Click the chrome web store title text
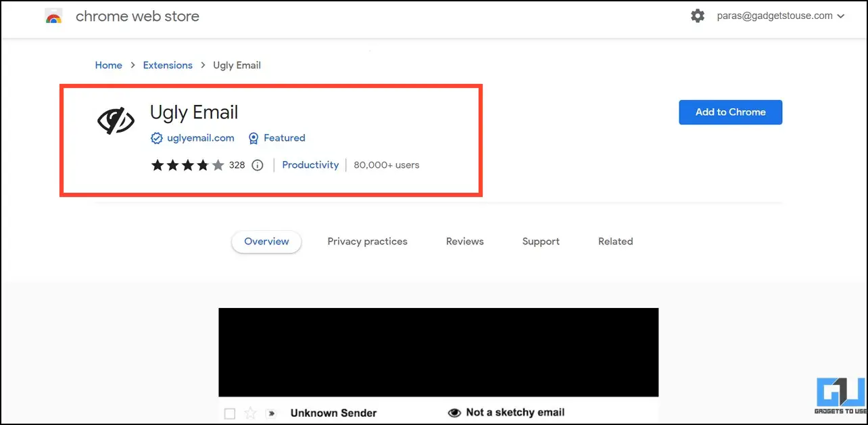 [x=137, y=16]
